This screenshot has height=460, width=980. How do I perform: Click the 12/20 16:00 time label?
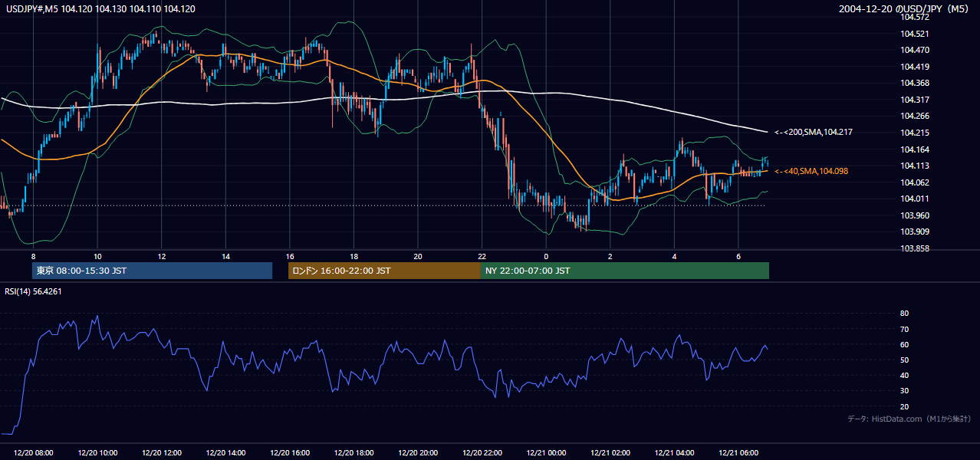coord(290,453)
